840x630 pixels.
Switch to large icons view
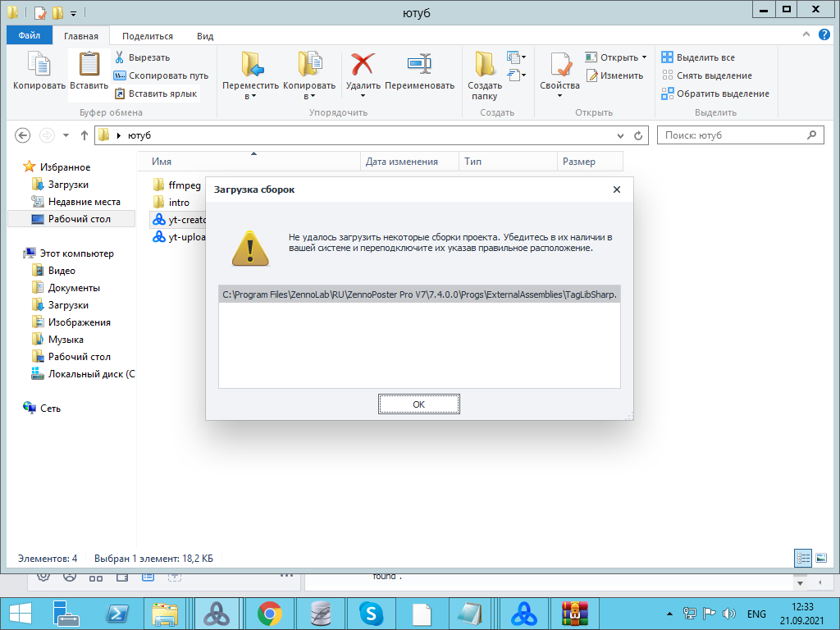click(x=820, y=558)
